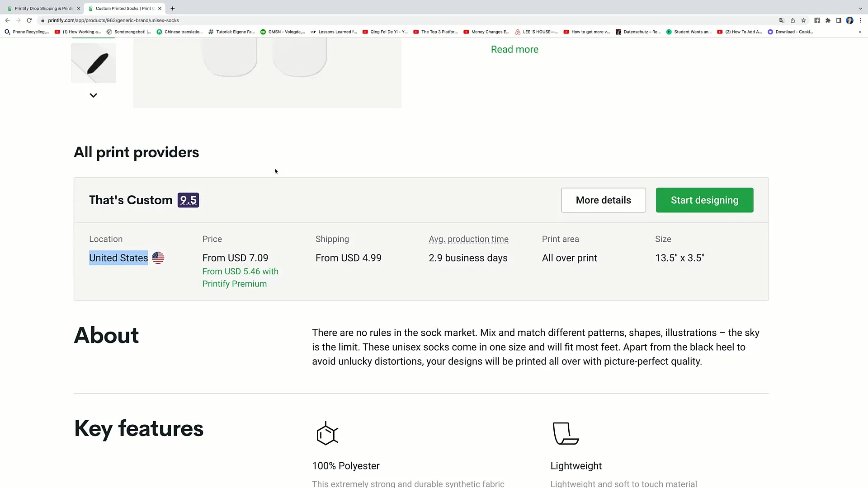Screen dimensions: 868x488
Task: Open Sonderangebot bookmark
Action: 129,32
